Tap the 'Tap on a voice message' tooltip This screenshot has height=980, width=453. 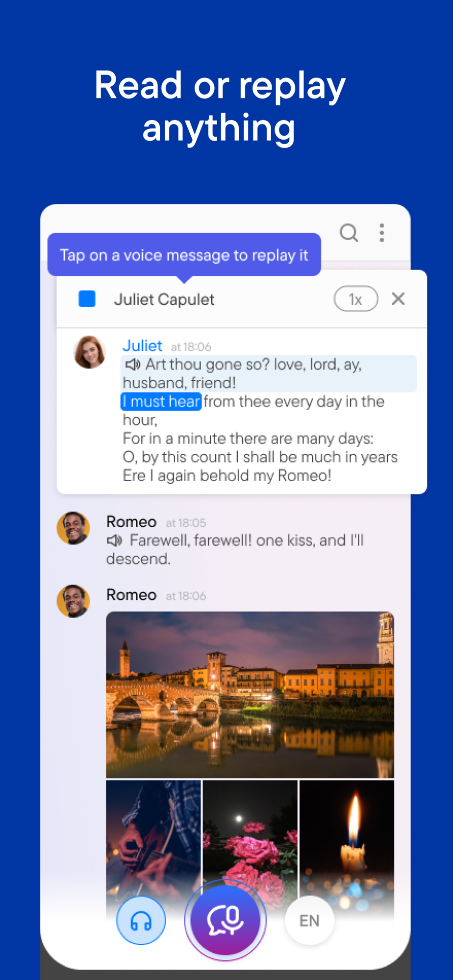pyautogui.click(x=184, y=255)
